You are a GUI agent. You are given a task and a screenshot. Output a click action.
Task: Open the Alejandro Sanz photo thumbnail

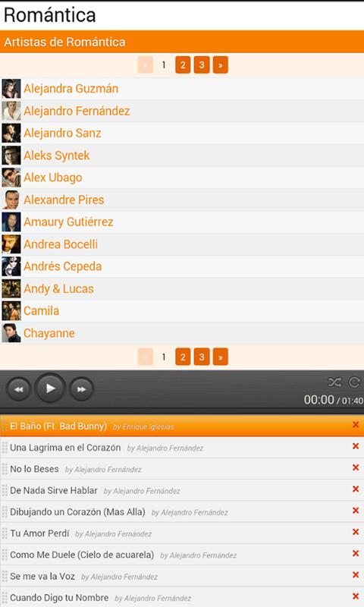click(11, 134)
